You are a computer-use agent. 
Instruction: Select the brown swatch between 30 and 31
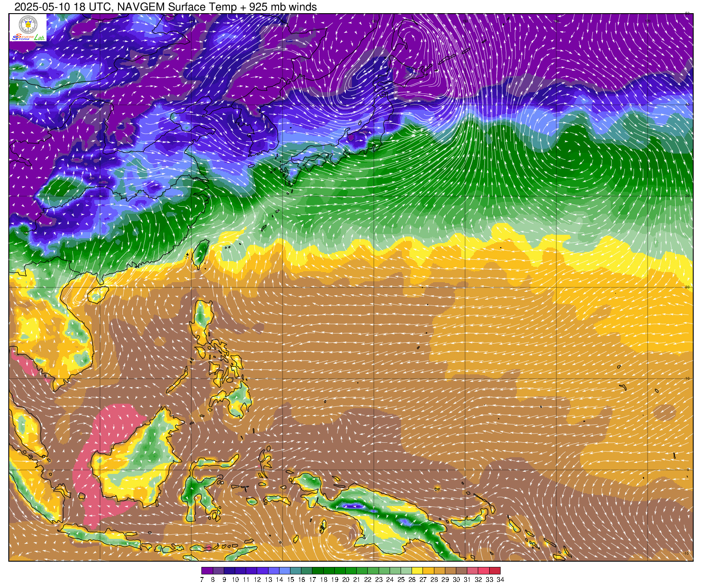click(462, 571)
